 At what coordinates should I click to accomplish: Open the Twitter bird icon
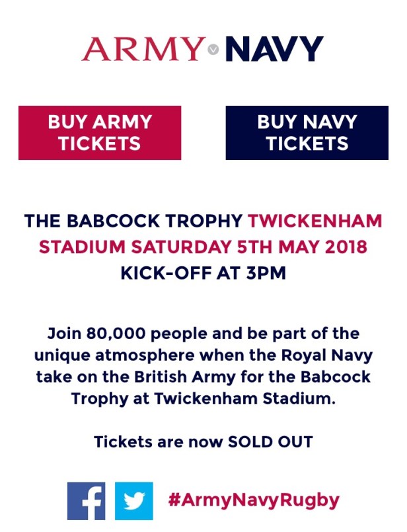tap(134, 501)
